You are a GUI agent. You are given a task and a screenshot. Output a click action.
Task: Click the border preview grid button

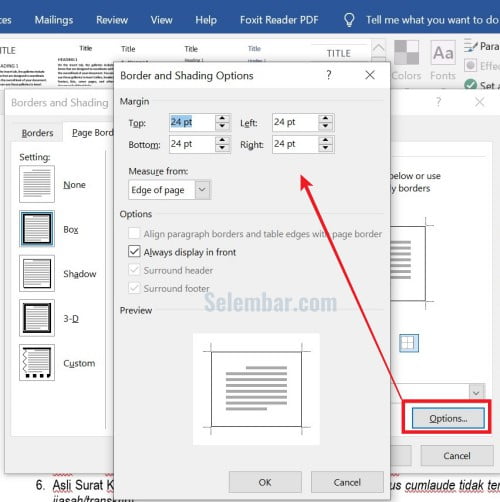409,343
